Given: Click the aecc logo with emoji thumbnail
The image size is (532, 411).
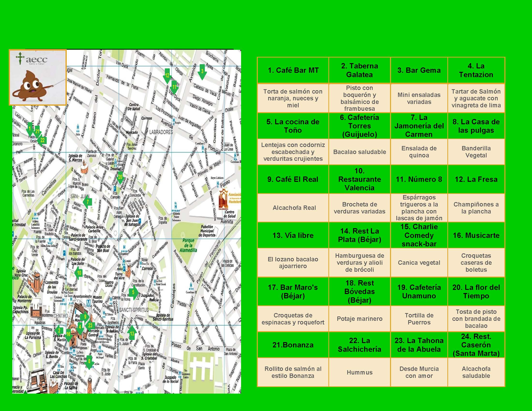Looking at the screenshot, I should click(x=38, y=77).
